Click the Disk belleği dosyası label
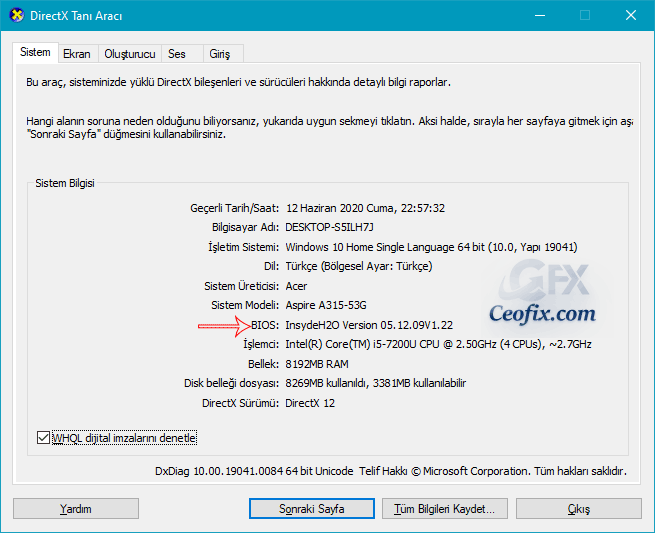The width and height of the screenshot is (655, 533). (x=231, y=383)
